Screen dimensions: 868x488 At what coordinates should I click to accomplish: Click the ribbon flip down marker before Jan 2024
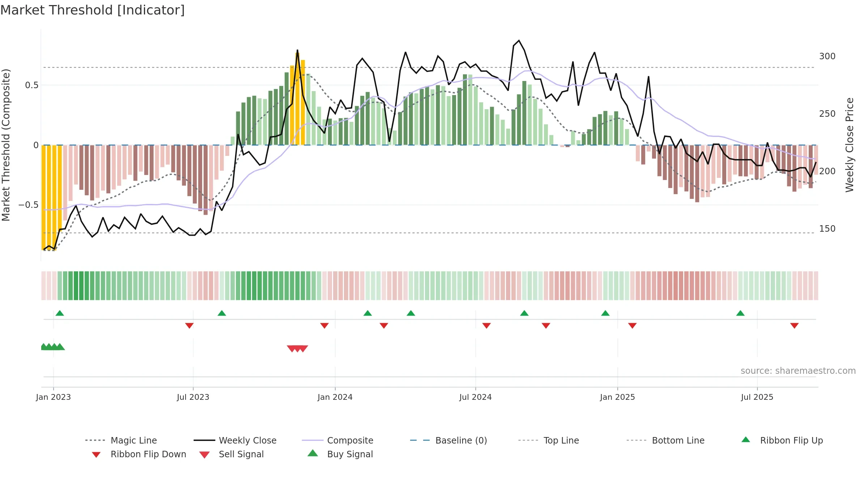324,326
